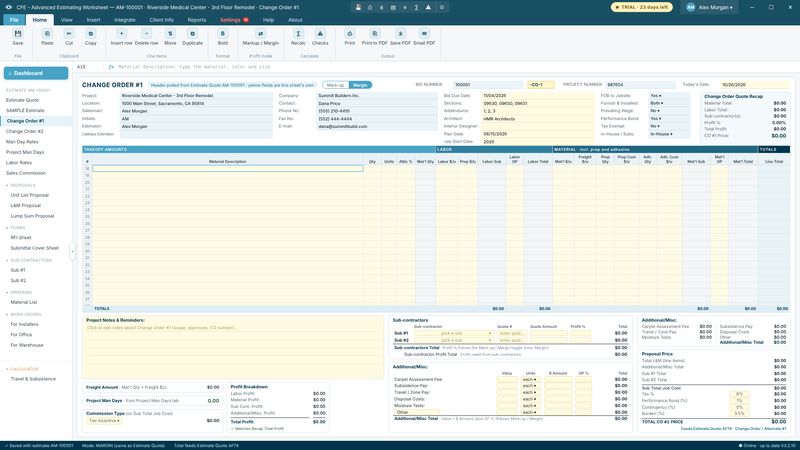Collapse the left sidebar with the handle arrow
The image size is (800, 450).
coord(72,251)
